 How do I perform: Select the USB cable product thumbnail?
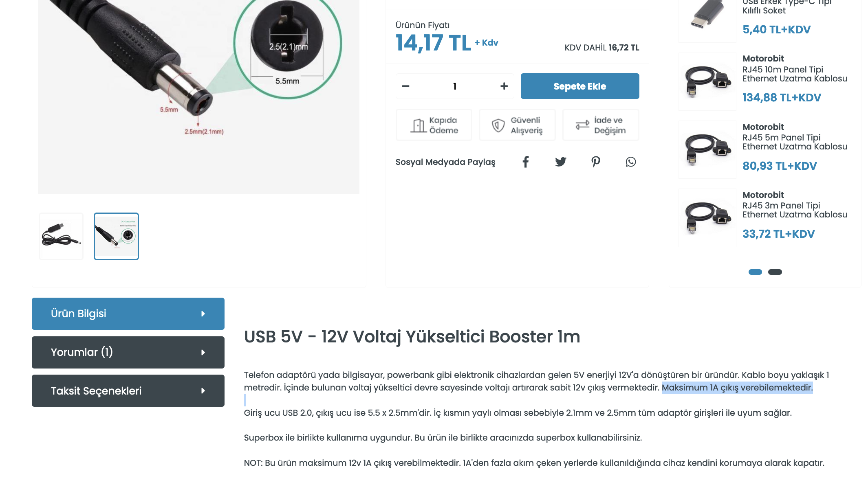[61, 236]
